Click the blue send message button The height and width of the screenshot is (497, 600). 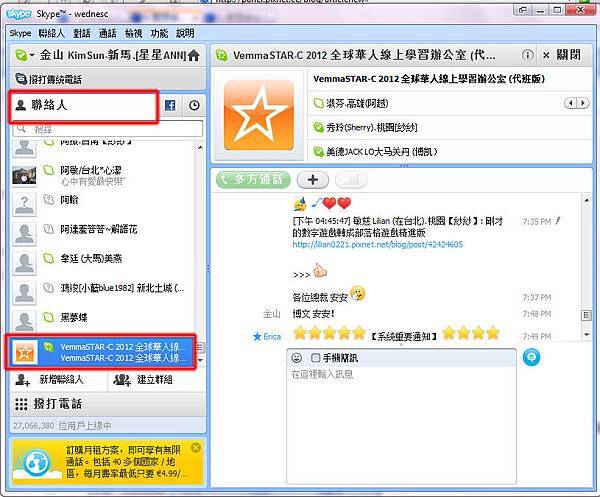point(532,357)
